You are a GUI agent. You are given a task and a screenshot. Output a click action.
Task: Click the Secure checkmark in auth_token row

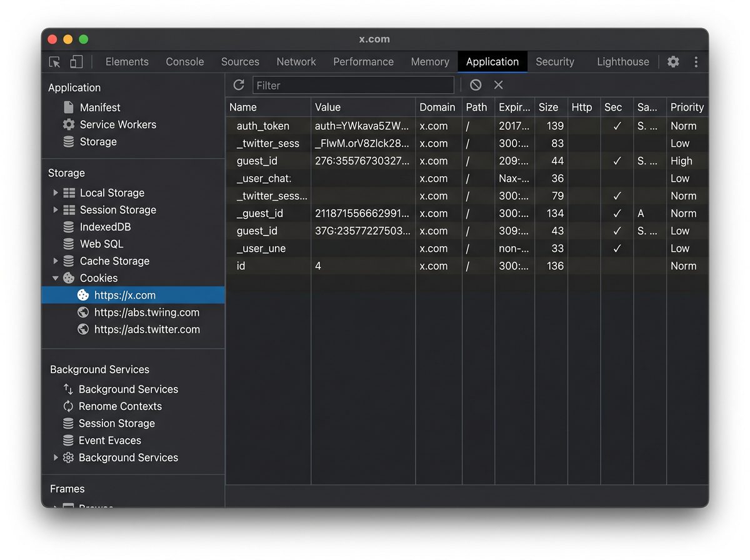point(617,126)
